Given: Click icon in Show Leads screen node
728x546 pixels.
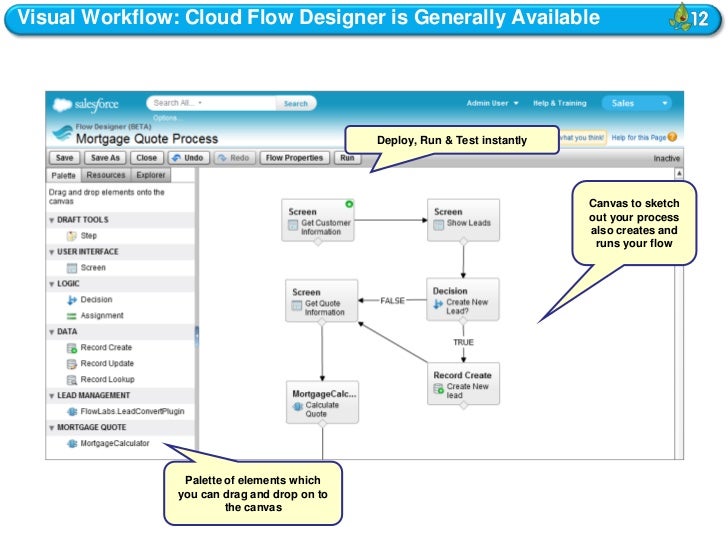Looking at the screenshot, I should click(439, 225).
